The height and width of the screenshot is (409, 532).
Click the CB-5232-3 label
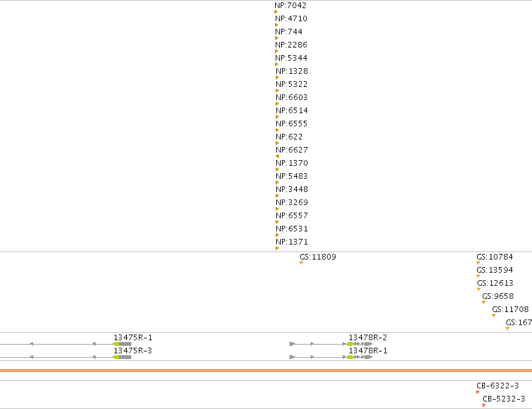(x=504, y=399)
